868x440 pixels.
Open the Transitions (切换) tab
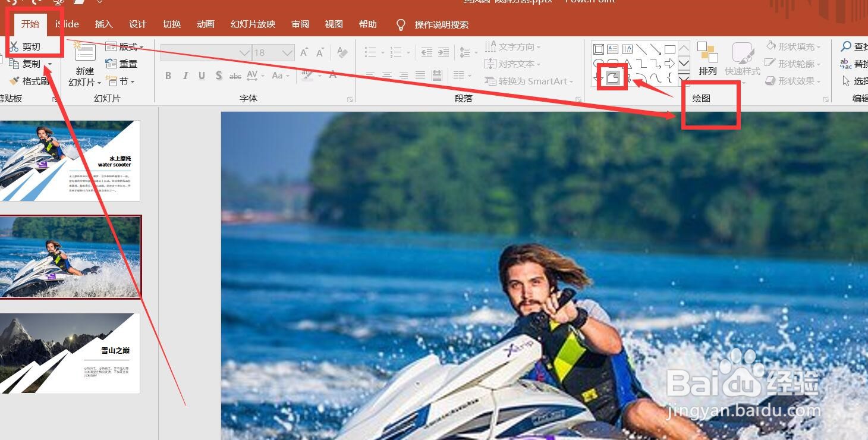pos(172,24)
